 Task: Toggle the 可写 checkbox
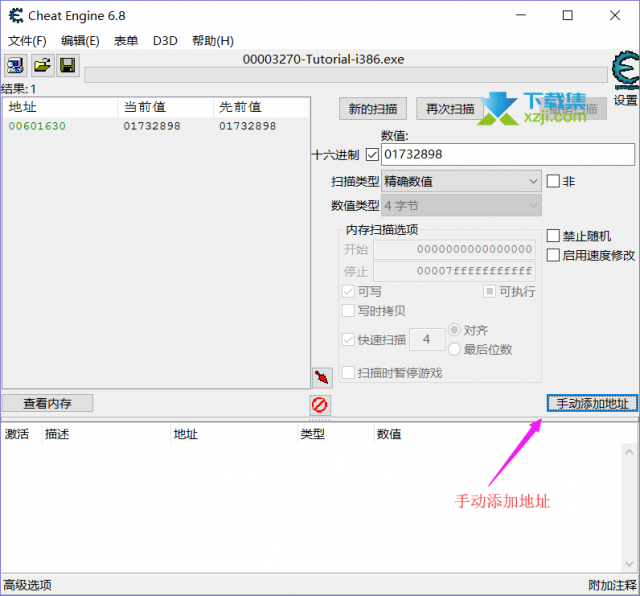click(348, 291)
